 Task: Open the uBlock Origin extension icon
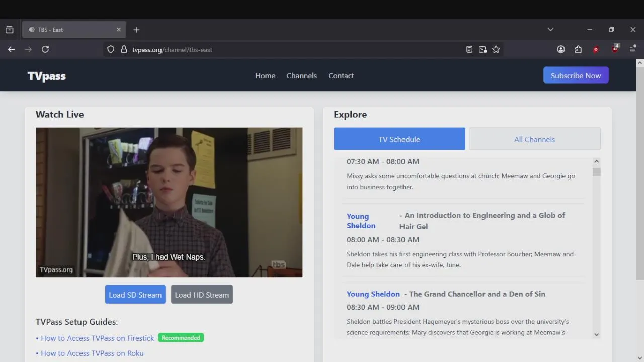click(615, 49)
